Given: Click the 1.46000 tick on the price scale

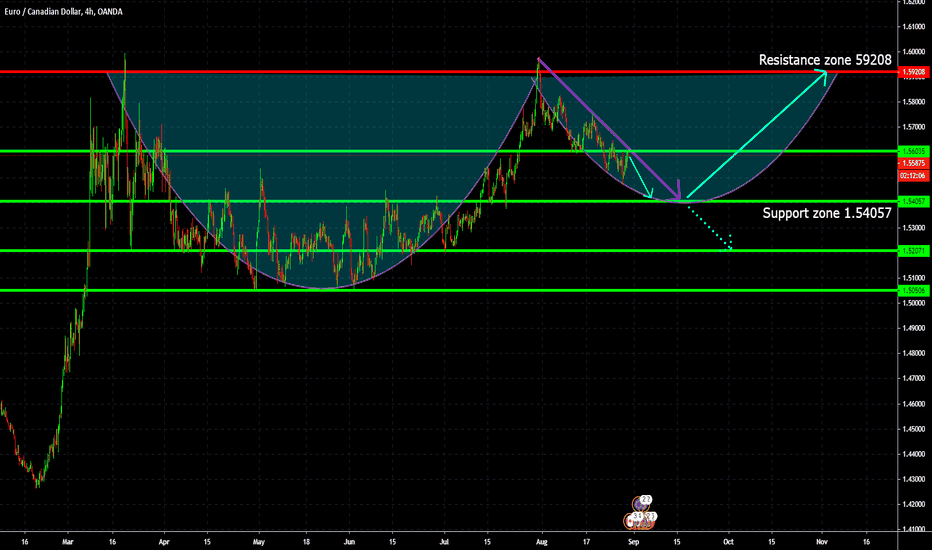Looking at the screenshot, I should (914, 404).
